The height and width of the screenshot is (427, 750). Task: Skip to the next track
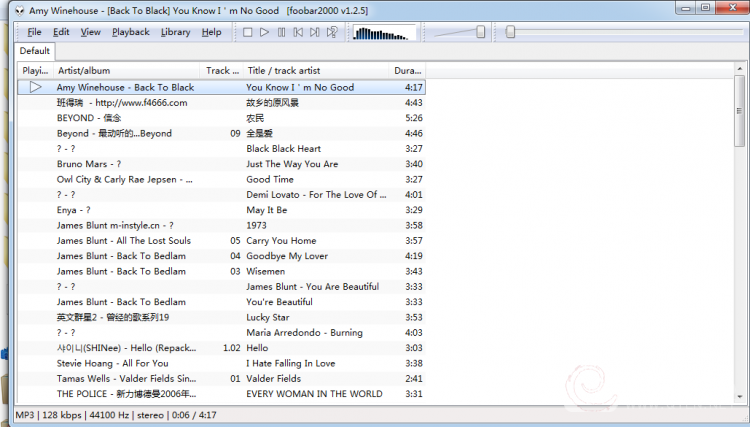pyautogui.click(x=315, y=32)
